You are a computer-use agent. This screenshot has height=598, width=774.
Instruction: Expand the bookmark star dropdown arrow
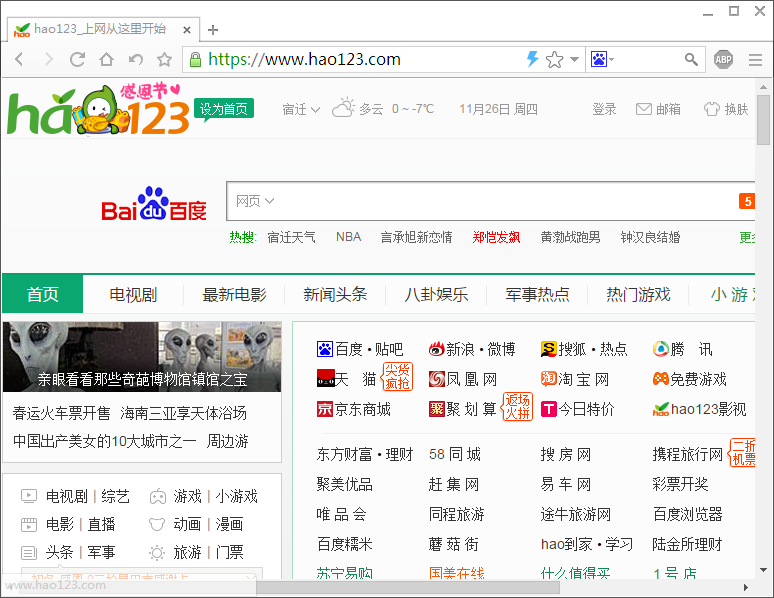pos(574,59)
